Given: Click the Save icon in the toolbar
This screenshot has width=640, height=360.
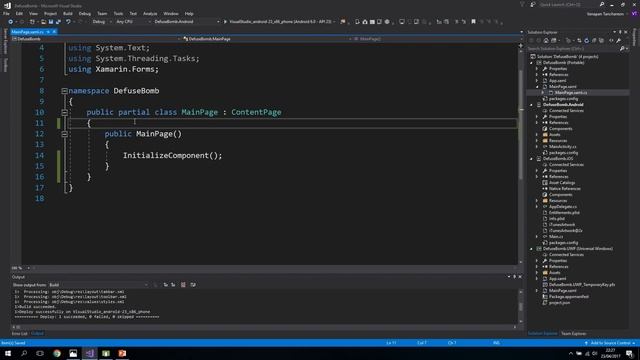Looking at the screenshot, I should click(x=51, y=22).
